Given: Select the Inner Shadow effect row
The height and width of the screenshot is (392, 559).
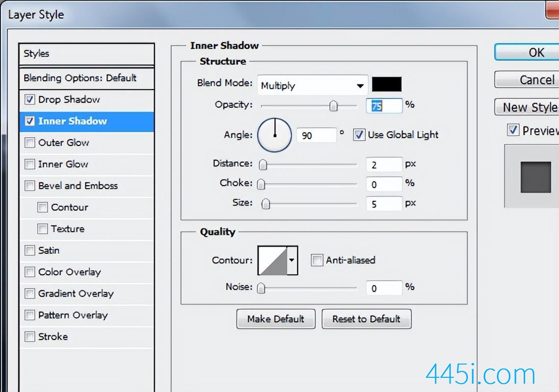Looking at the screenshot, I should [87, 121].
